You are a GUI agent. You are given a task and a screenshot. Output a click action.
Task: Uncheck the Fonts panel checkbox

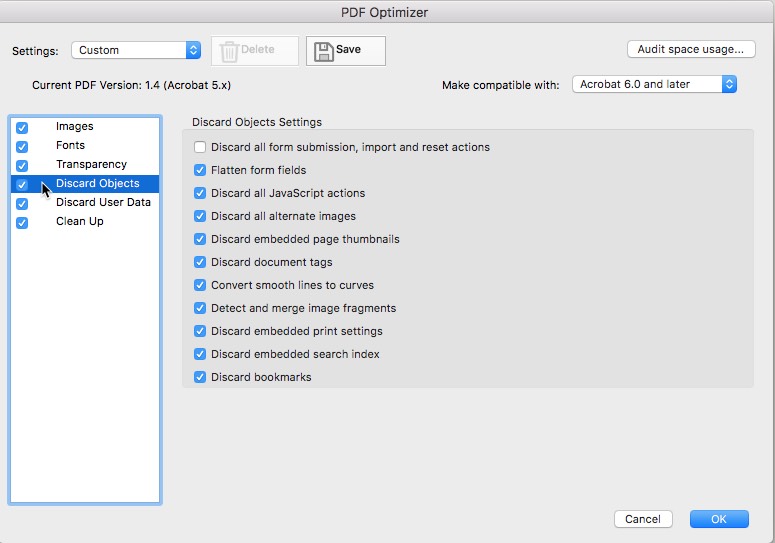(22, 147)
